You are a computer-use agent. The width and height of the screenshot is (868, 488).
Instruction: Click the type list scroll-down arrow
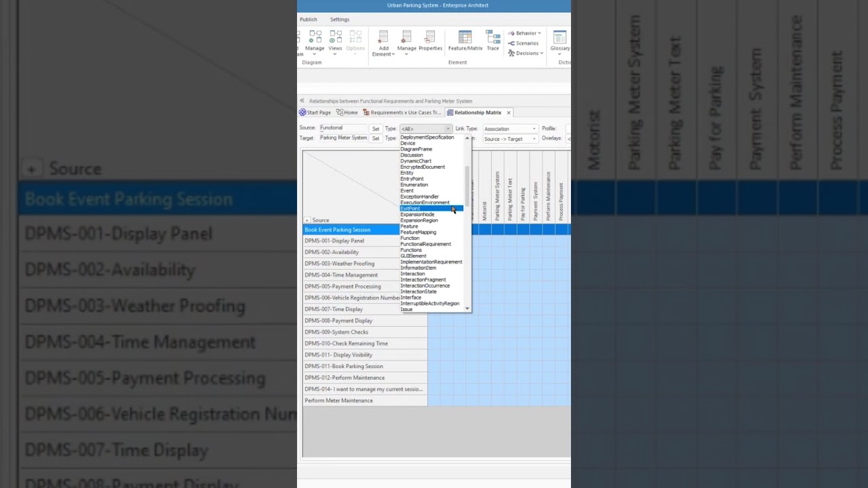(x=467, y=308)
